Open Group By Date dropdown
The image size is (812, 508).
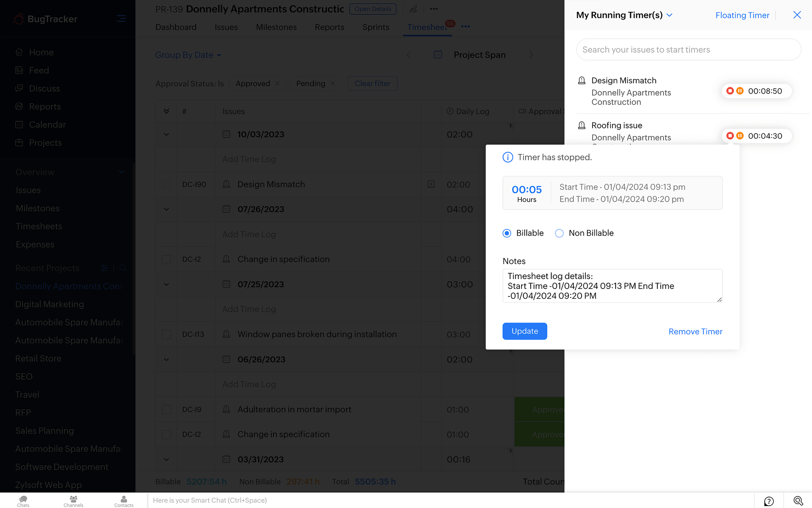click(188, 55)
